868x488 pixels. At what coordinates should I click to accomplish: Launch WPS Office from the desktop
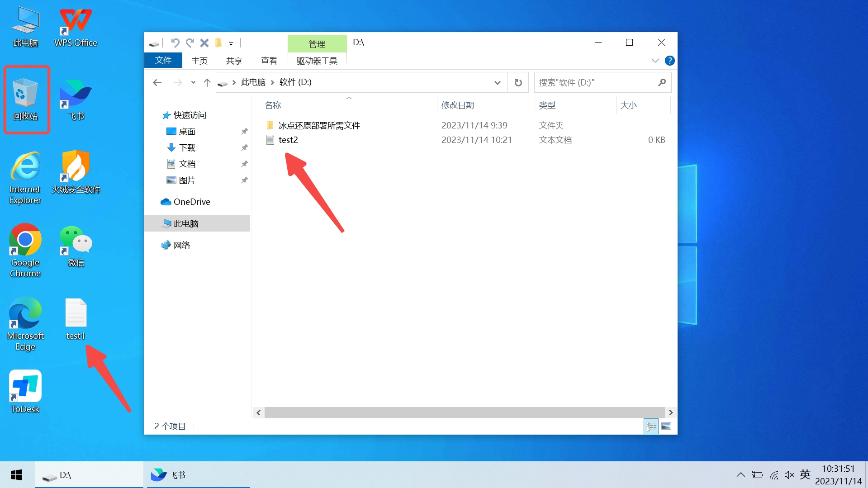tap(76, 27)
